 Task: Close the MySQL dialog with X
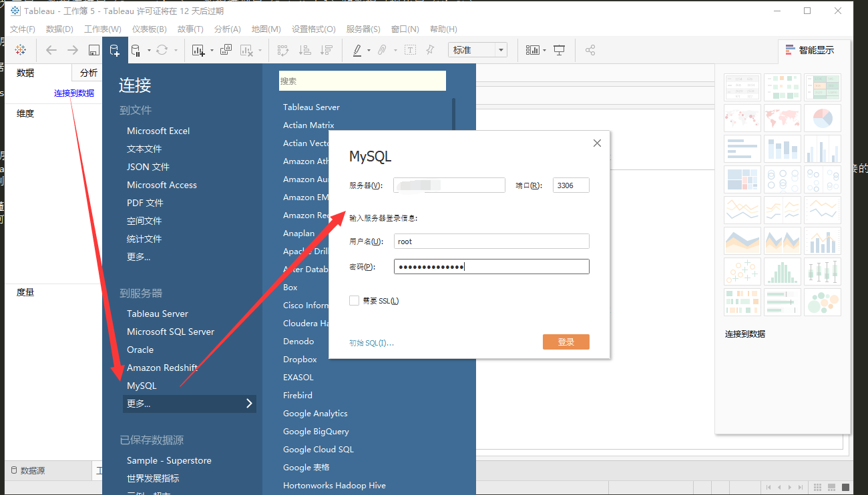597,143
